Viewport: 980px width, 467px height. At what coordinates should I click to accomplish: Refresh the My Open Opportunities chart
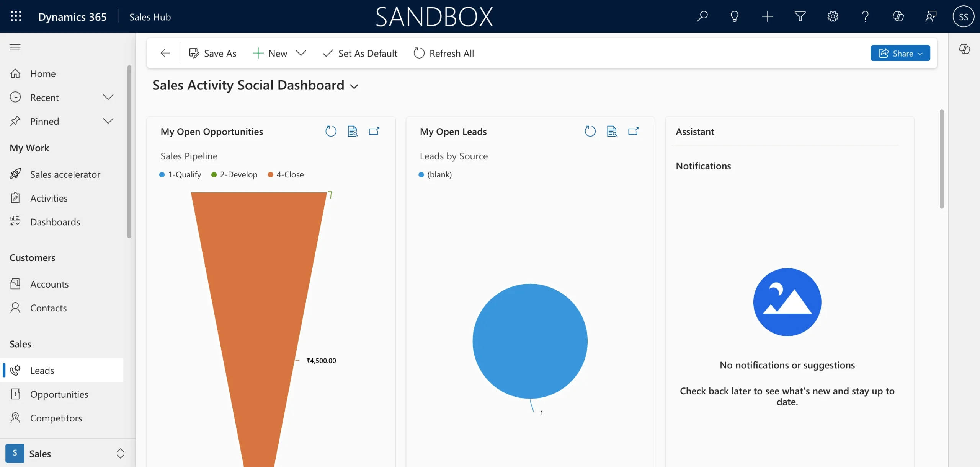tap(331, 131)
